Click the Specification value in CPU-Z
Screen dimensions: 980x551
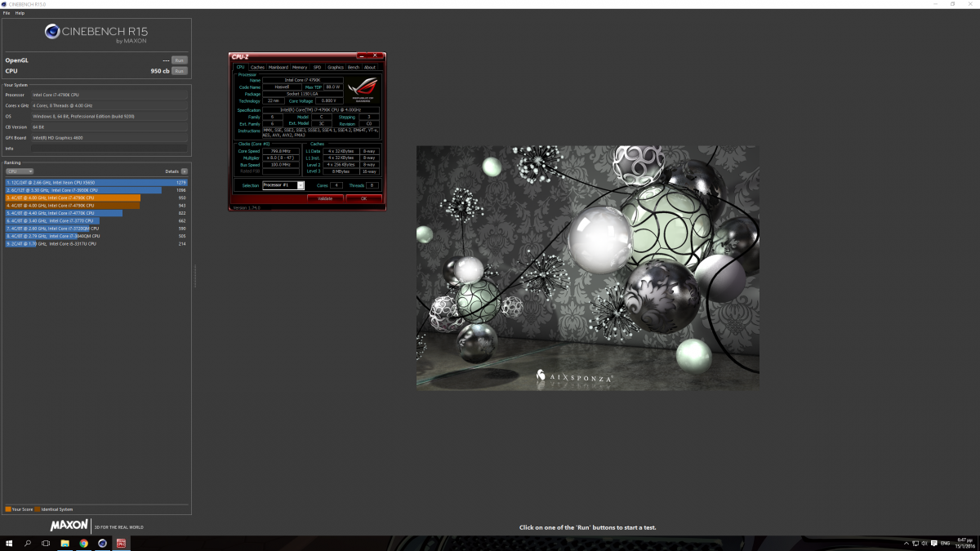(x=320, y=110)
